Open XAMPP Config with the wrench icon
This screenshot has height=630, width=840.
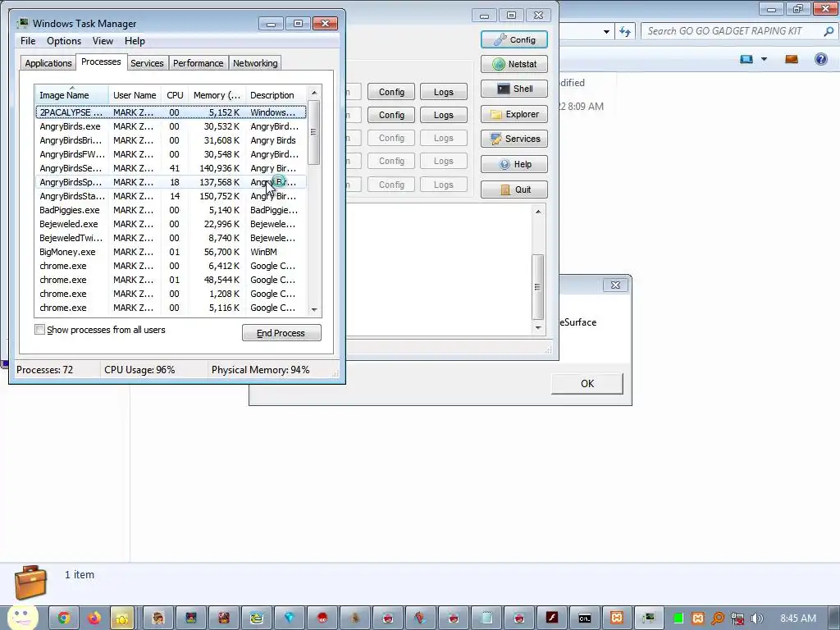coord(514,39)
